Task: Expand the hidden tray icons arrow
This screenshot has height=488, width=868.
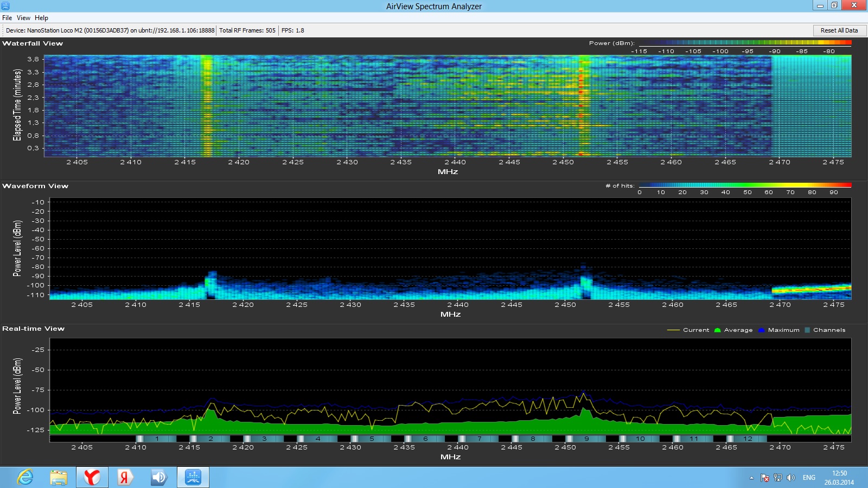Action: (x=751, y=478)
